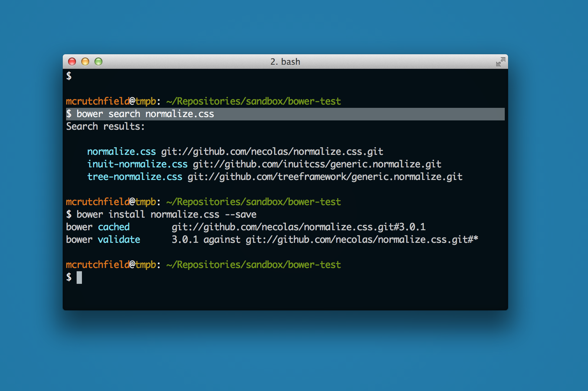
Task: Click the red close window button
Action: [72, 62]
